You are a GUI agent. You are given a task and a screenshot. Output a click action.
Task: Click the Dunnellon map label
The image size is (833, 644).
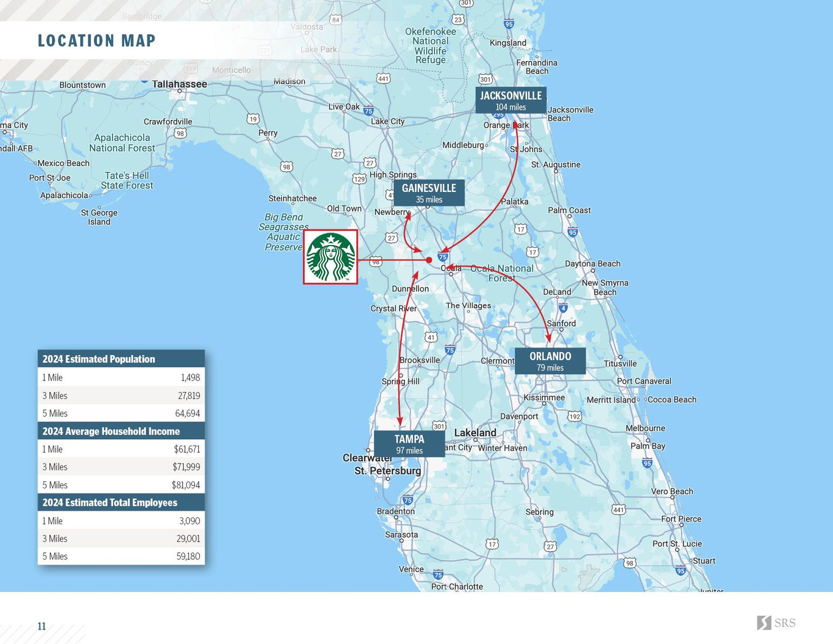[x=410, y=289]
